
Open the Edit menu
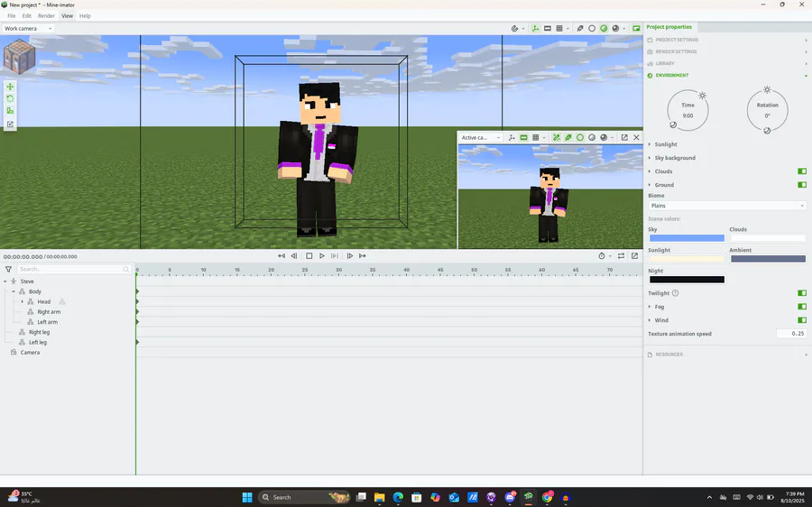pos(26,16)
